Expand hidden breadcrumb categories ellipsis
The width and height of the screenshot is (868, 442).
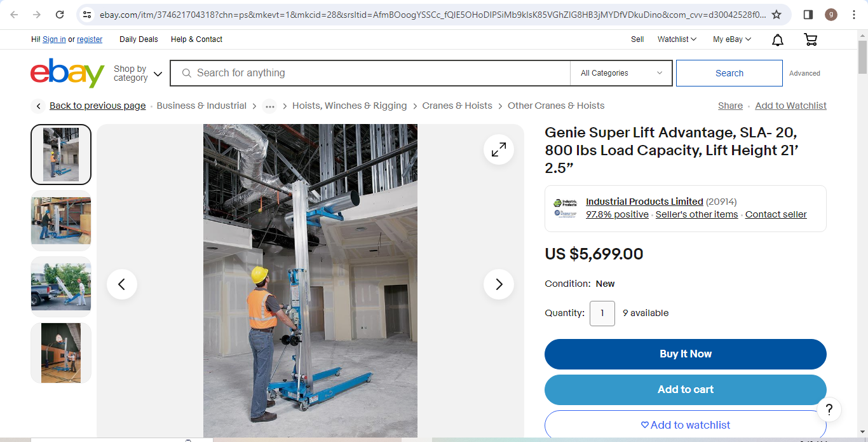click(270, 106)
